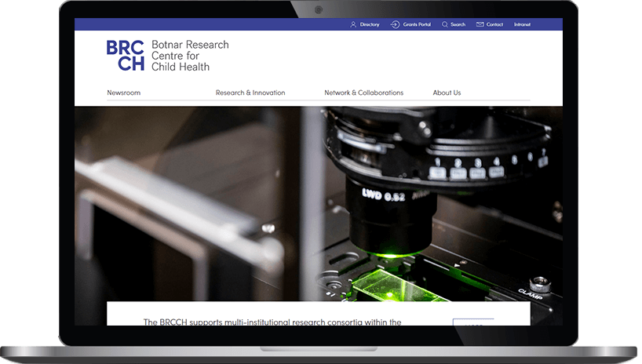Image resolution: width=642 pixels, height=364 pixels.
Task: Click the BRCCH logo
Action: [x=126, y=55]
